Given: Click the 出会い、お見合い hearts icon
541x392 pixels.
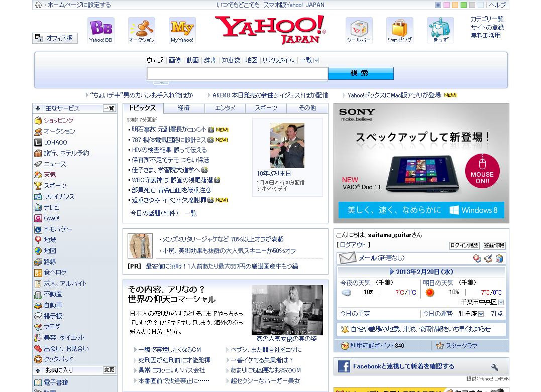Looking at the screenshot, I should point(38,349).
